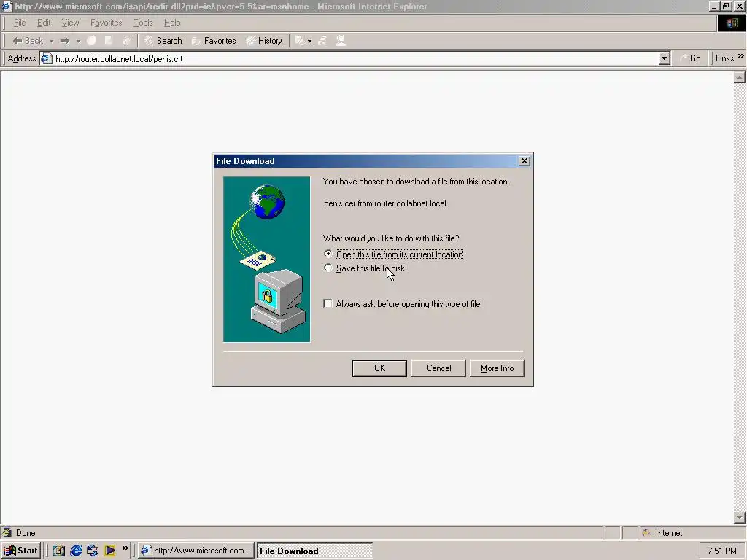Screen dimensions: 747x560
Task: Click the More Info button
Action: click(x=497, y=368)
